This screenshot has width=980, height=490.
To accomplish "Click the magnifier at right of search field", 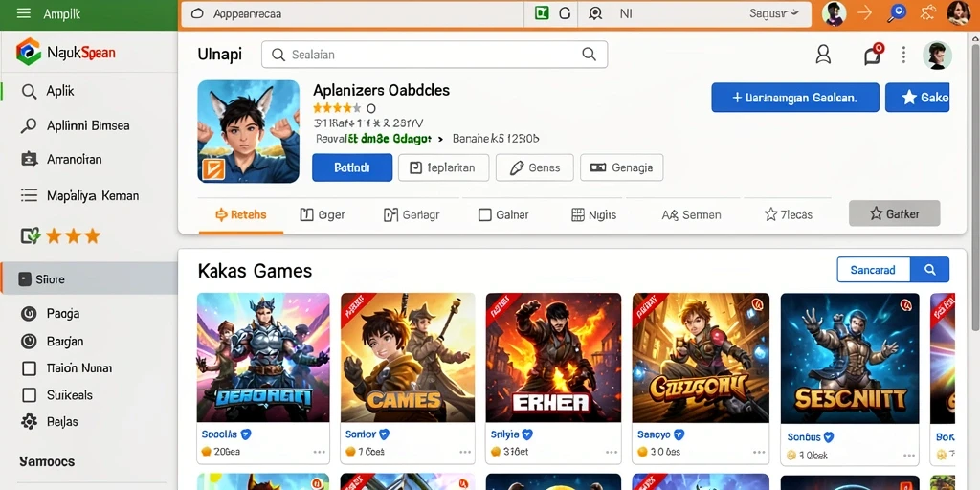I will click(589, 55).
